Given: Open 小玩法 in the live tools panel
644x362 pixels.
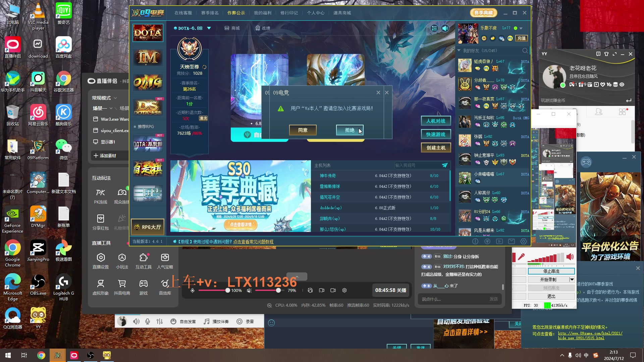Looking at the screenshot, I should tap(122, 261).
